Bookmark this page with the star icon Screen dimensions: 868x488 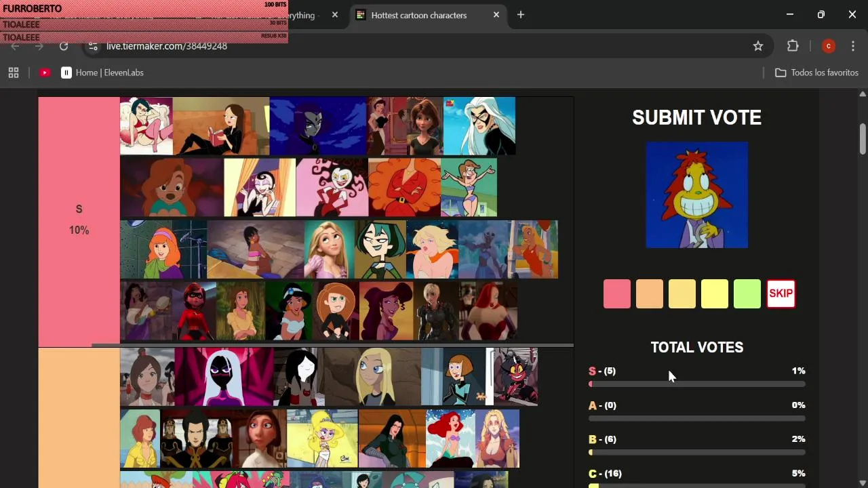[758, 46]
